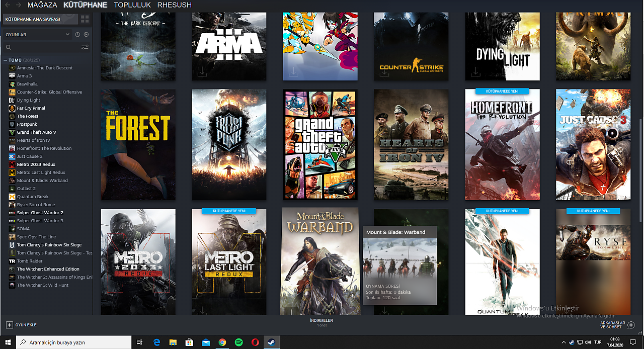Sort by recent activity clock icon
This screenshot has width=644, height=349.
pyautogui.click(x=77, y=35)
